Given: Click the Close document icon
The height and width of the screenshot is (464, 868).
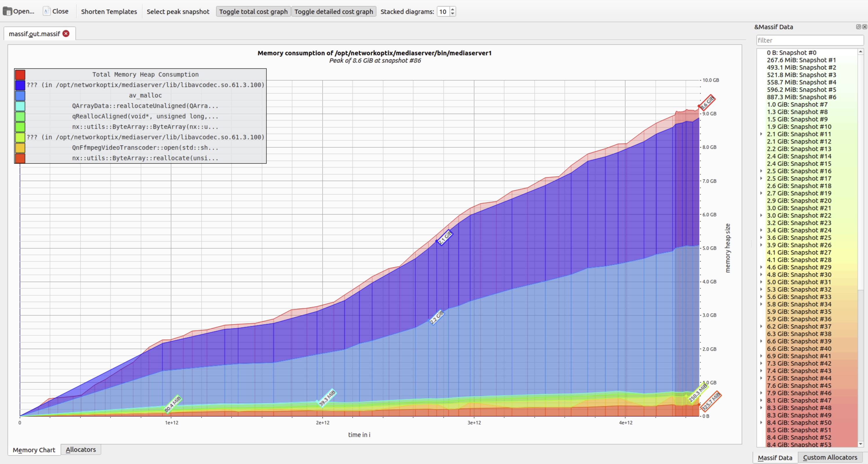Looking at the screenshot, I should (46, 11).
